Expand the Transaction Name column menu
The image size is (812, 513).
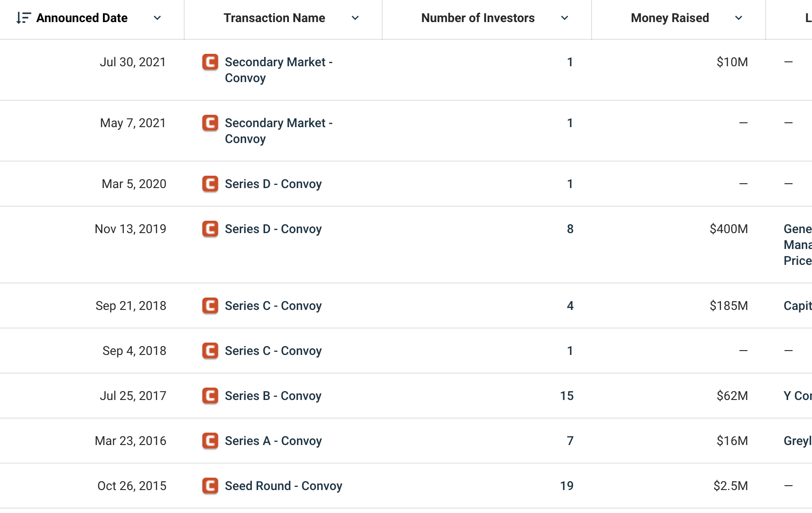point(355,18)
